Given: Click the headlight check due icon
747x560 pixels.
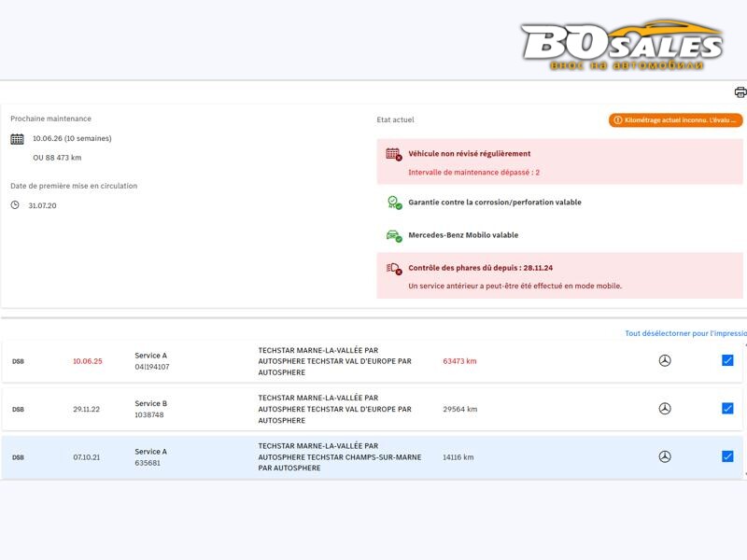Looking at the screenshot, I should pyautogui.click(x=393, y=269).
